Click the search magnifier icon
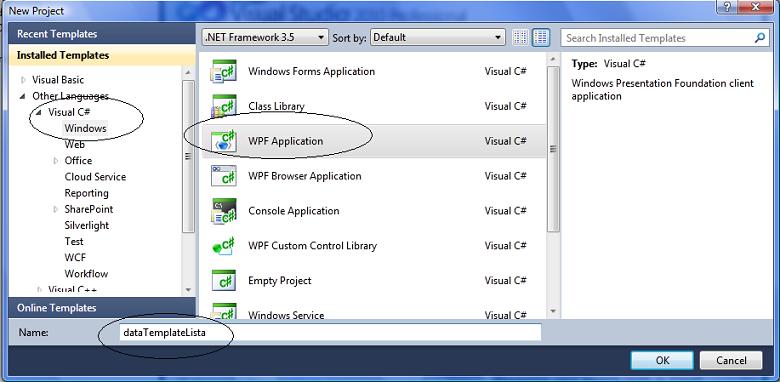The width and height of the screenshot is (780, 382). (760, 38)
